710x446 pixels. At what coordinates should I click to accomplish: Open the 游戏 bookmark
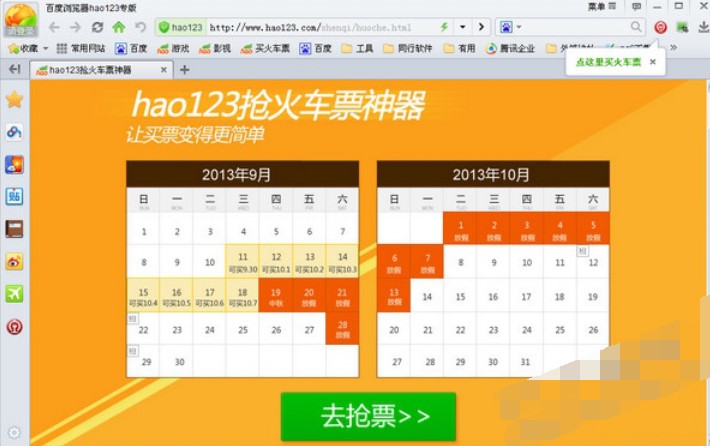pyautogui.click(x=173, y=48)
